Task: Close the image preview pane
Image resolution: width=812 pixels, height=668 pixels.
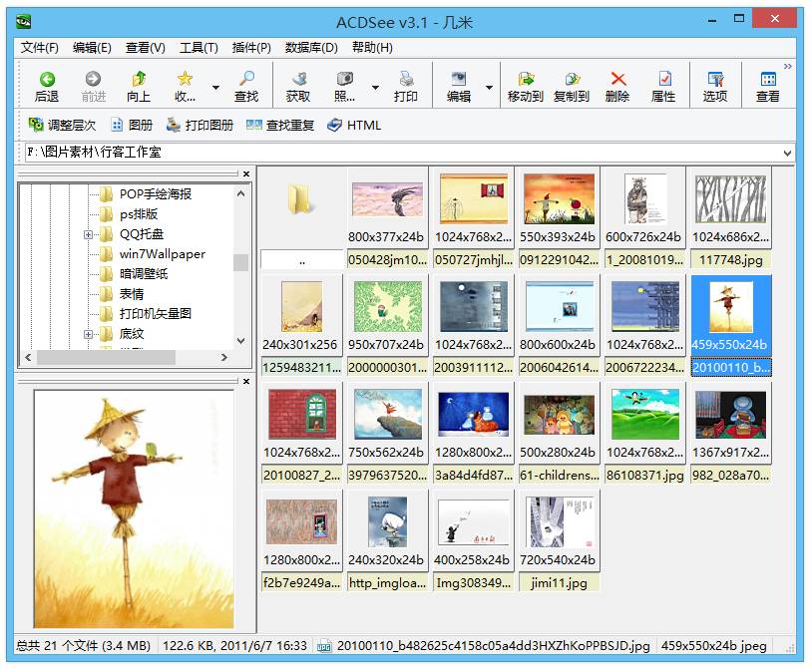Action: [246, 381]
